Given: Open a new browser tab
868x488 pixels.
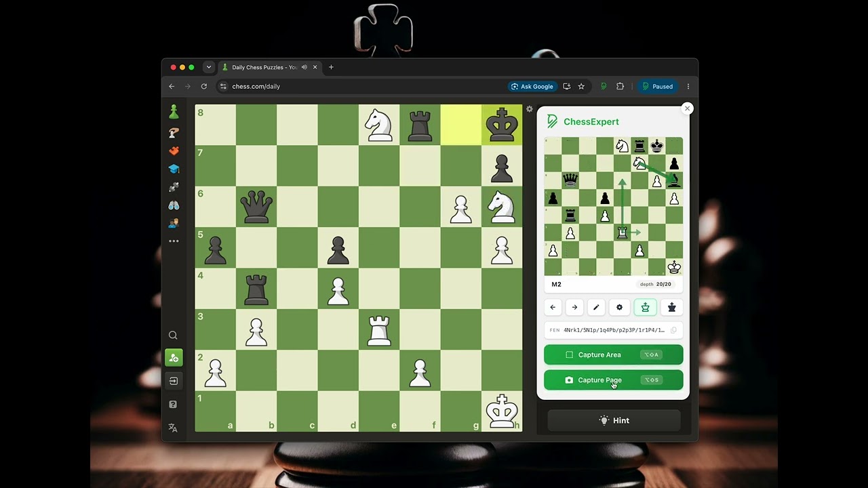Looking at the screenshot, I should point(331,67).
